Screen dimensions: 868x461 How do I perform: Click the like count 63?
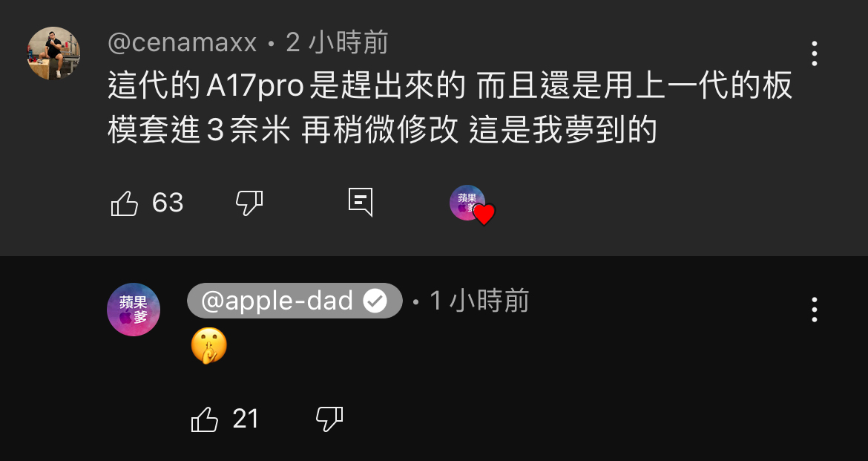coord(168,203)
